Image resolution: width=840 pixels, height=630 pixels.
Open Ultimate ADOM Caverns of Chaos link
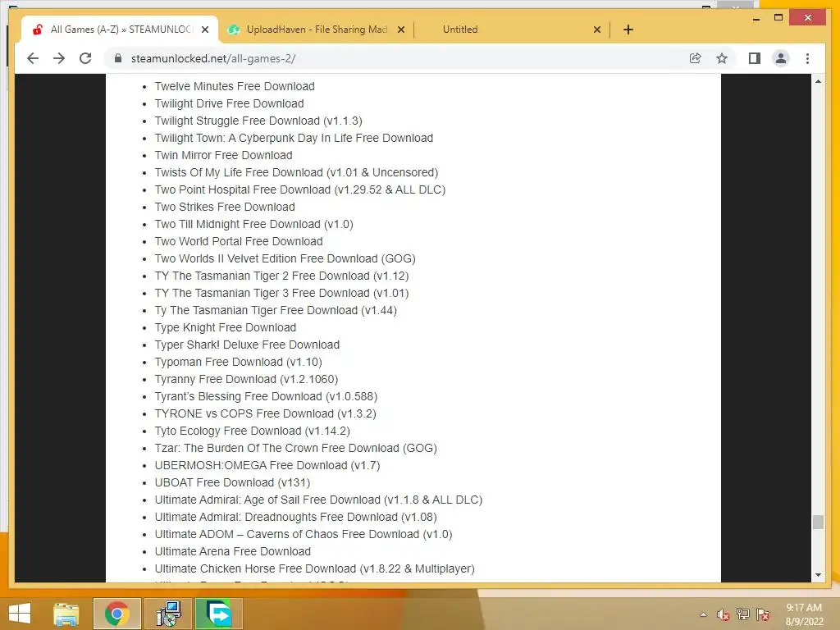click(x=304, y=534)
